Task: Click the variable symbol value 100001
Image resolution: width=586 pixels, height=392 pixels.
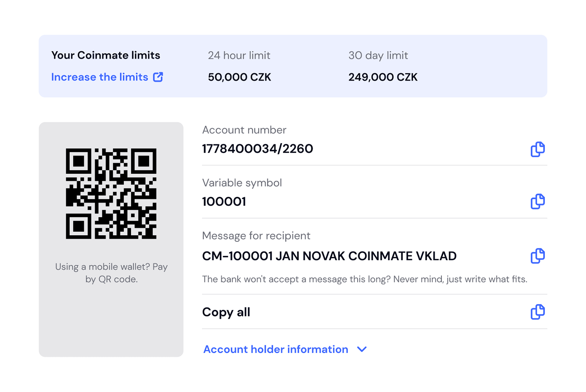Action: tap(224, 201)
